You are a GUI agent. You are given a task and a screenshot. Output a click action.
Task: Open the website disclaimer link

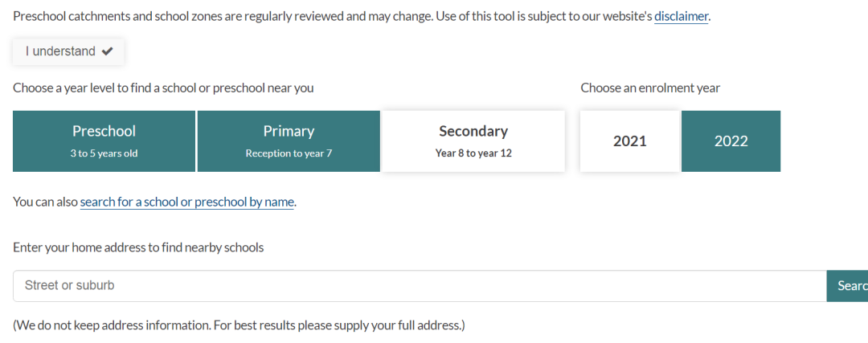[681, 16]
